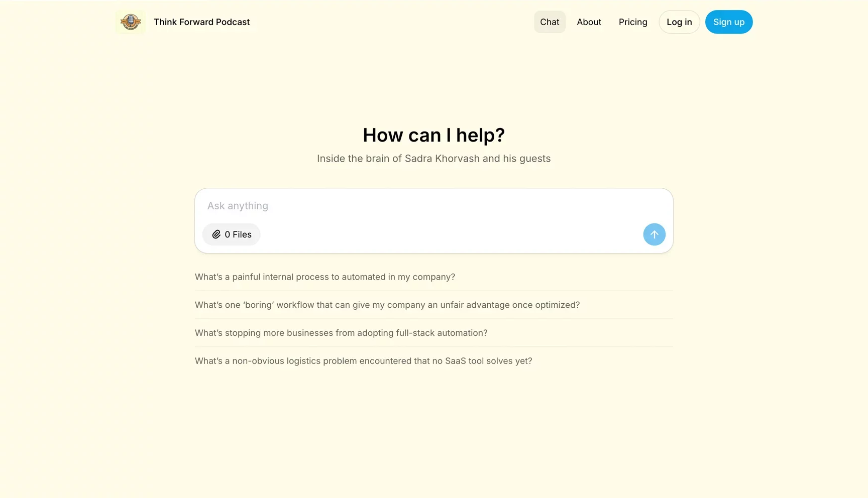
Task: Go to the About page
Action: tap(589, 22)
